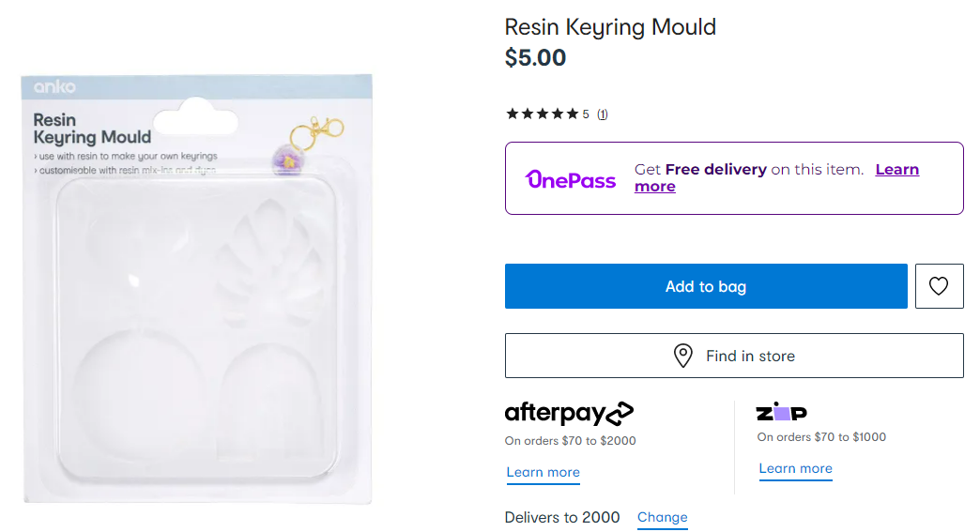
Task: Click the Zip logo
Action: pos(781,413)
